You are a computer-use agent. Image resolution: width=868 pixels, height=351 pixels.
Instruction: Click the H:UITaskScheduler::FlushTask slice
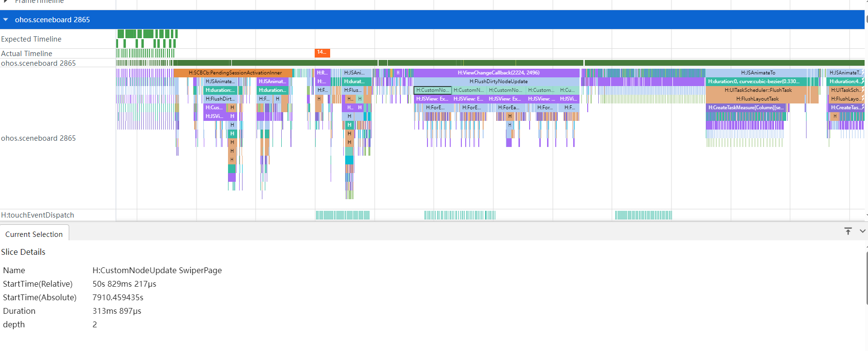(x=758, y=90)
